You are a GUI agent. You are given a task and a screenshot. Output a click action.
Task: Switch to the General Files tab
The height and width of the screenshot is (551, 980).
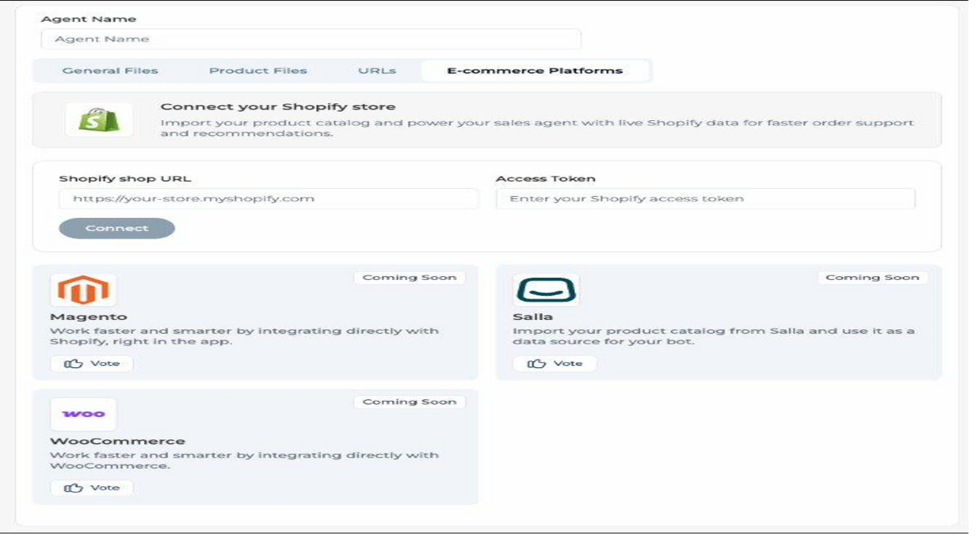tap(110, 70)
